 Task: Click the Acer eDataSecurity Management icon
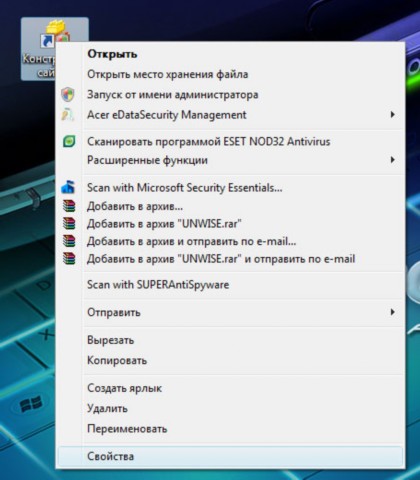(68, 115)
